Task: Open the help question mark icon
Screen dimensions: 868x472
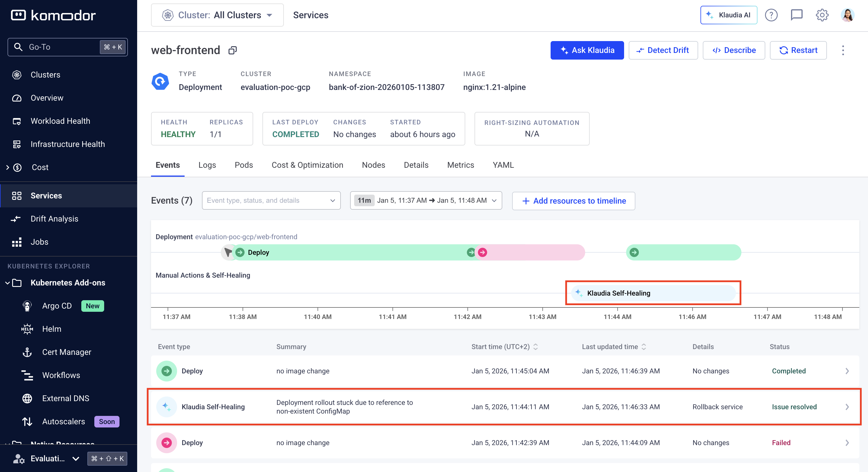Action: 771,15
